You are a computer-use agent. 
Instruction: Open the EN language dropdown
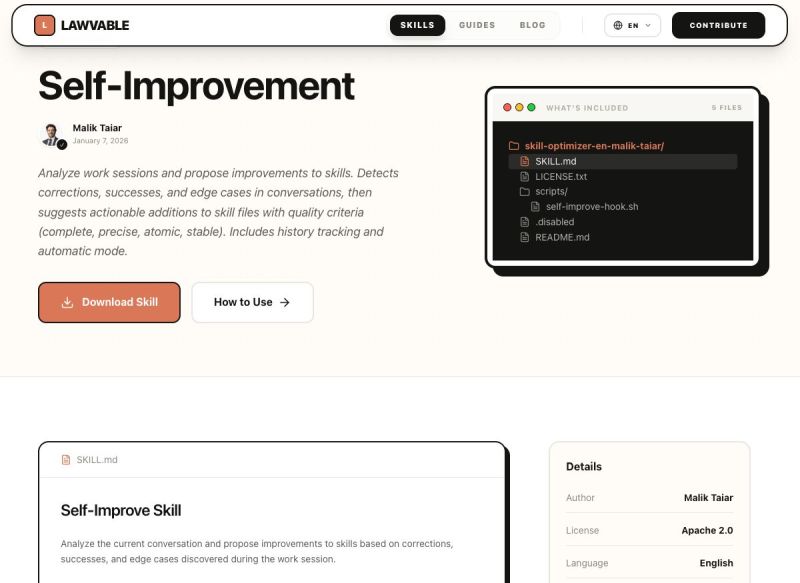pyautogui.click(x=632, y=25)
